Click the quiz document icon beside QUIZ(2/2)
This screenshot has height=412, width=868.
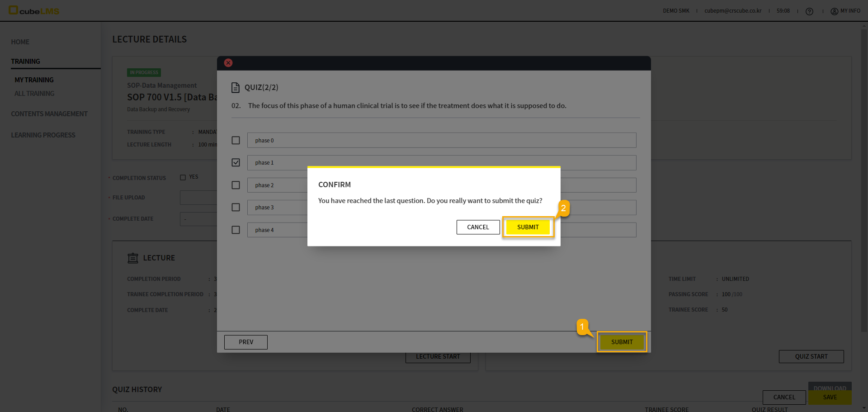coord(235,87)
